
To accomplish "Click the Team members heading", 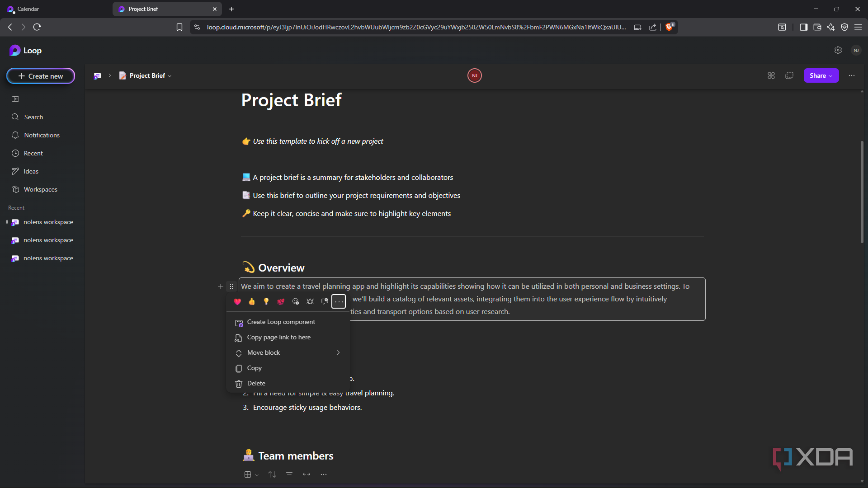I will click(x=296, y=456).
